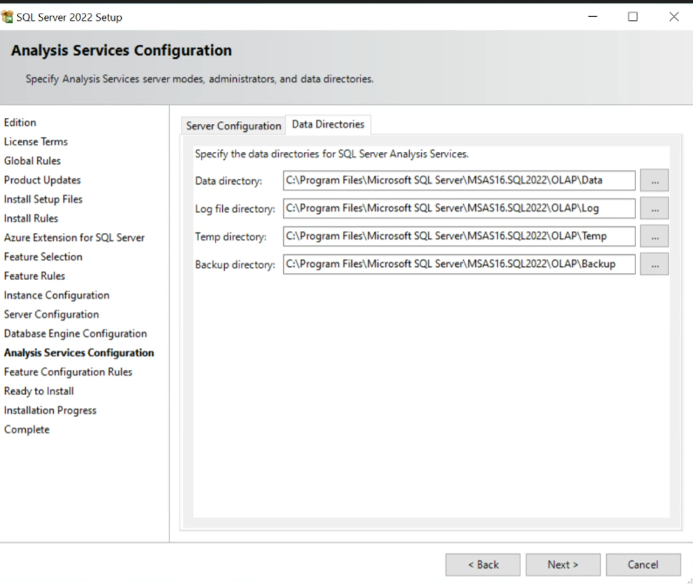Screen dimensions: 693x584
Task: Close the SQL Server 2022 Setup window
Action: [x=674, y=17]
